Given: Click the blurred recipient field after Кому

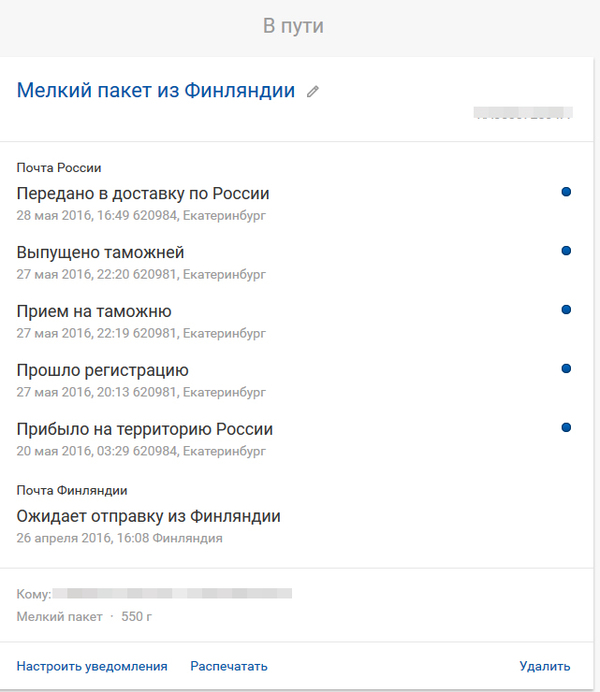Looking at the screenshot, I should click(172, 594).
